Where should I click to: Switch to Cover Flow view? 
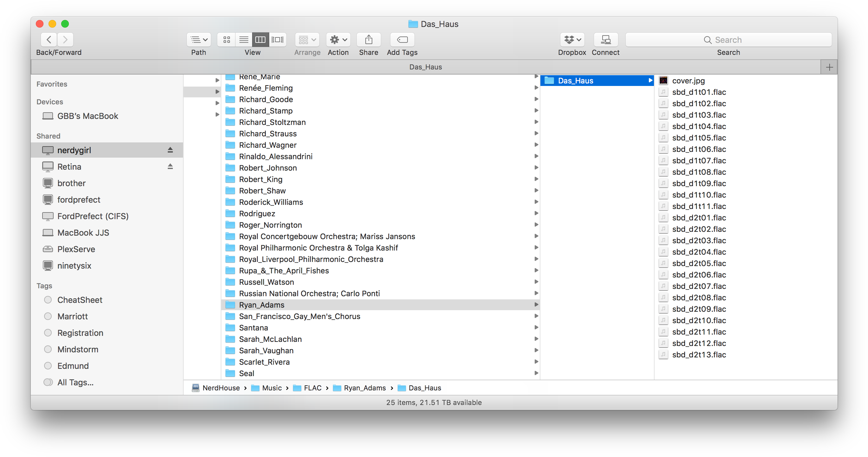coord(278,40)
